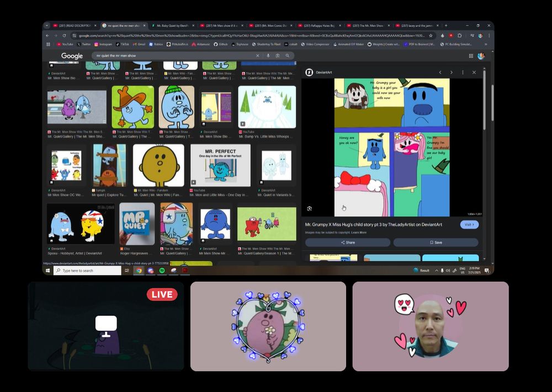552x392 pixels.
Task: Open the Google account avatar
Action: tap(481, 56)
